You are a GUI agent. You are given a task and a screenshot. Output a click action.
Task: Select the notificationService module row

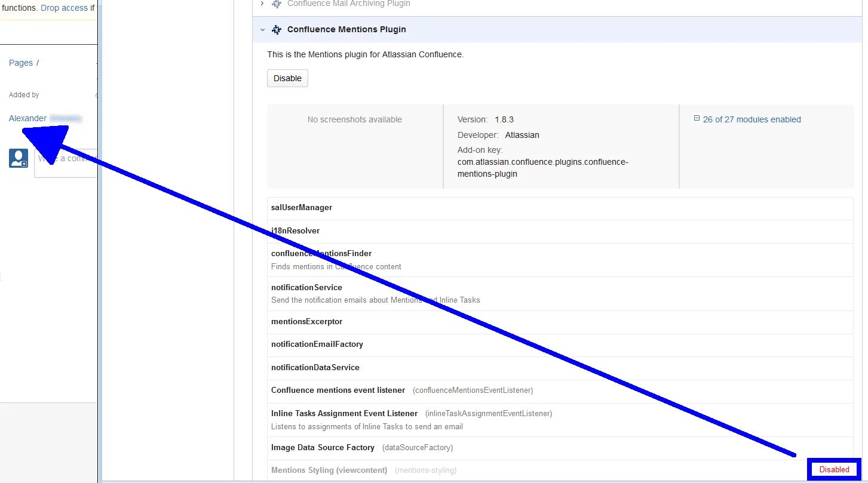point(560,294)
